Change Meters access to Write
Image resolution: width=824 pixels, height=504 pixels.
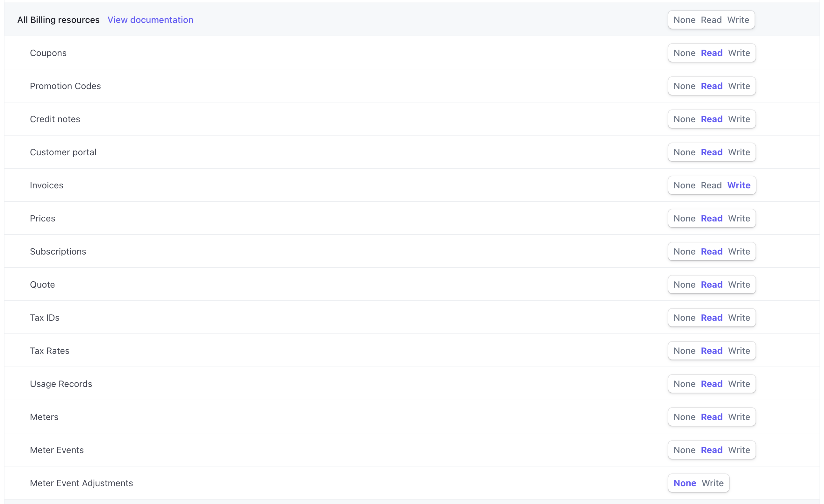point(739,417)
